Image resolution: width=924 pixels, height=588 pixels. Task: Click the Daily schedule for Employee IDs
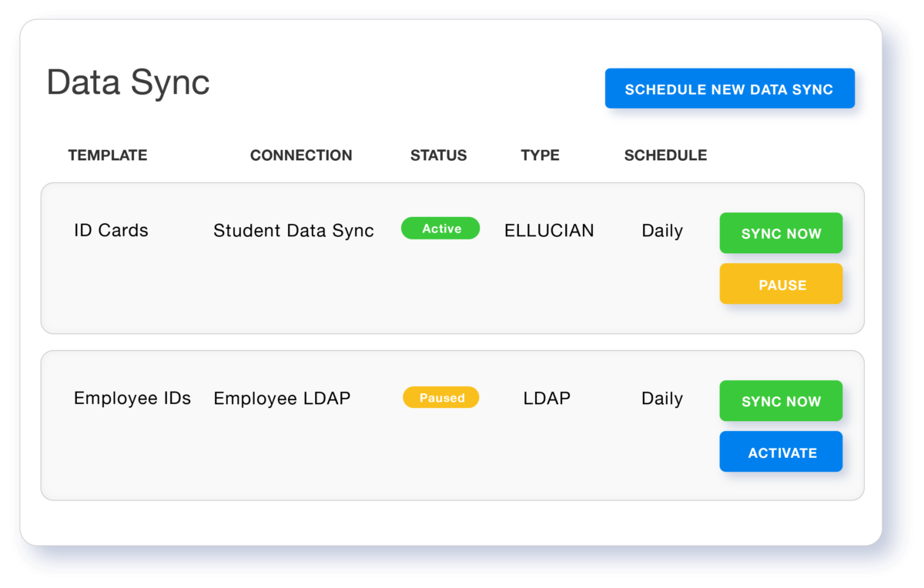662,399
